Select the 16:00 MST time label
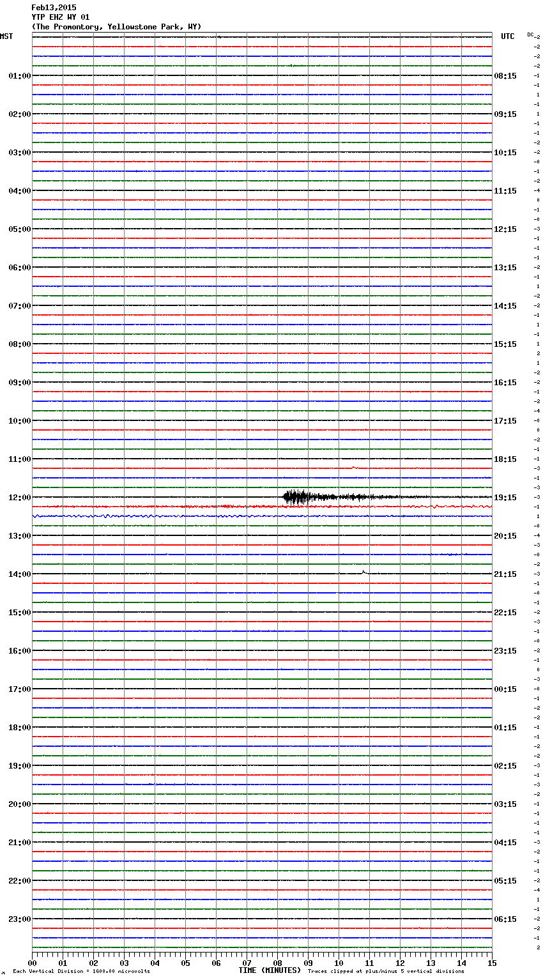 [20, 651]
